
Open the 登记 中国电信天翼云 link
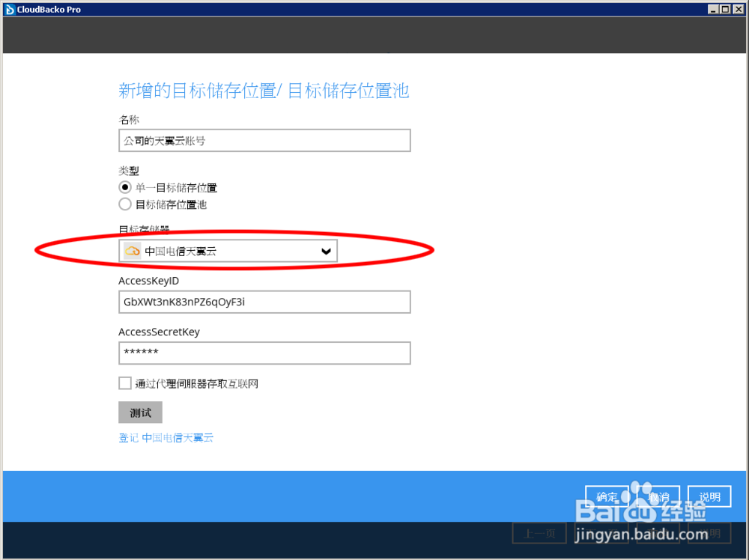(x=166, y=438)
